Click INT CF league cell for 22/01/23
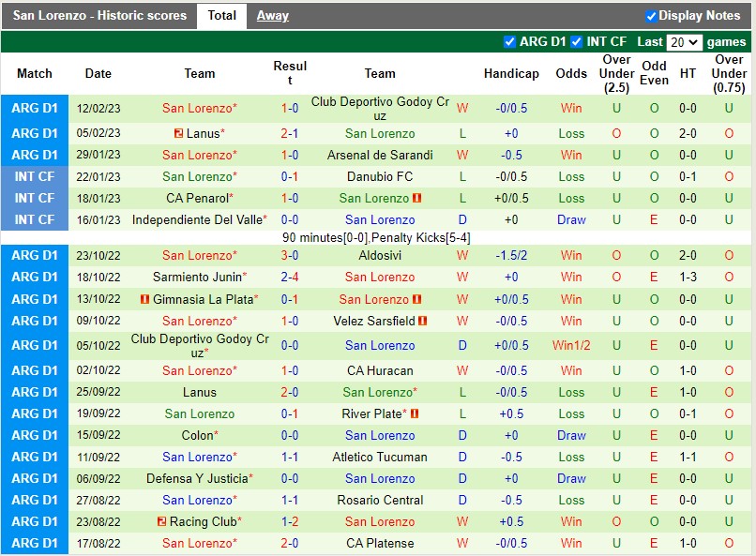The height and width of the screenshot is (556, 756). [x=35, y=177]
